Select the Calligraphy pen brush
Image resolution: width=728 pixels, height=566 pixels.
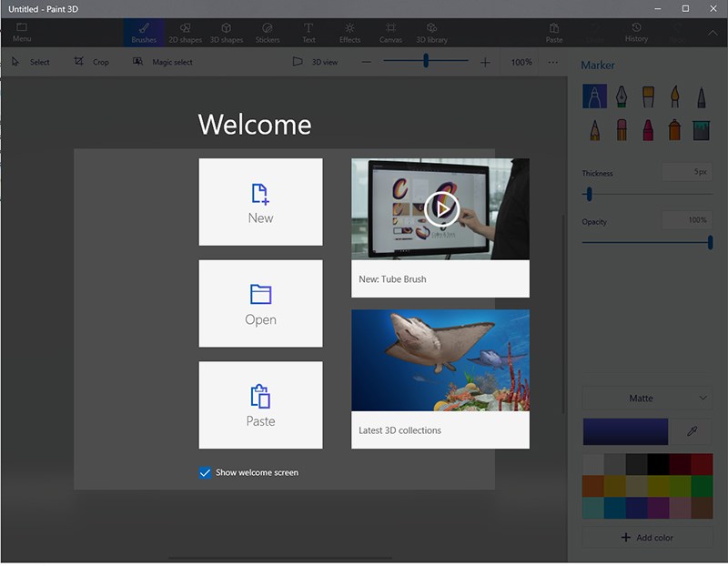tap(622, 96)
